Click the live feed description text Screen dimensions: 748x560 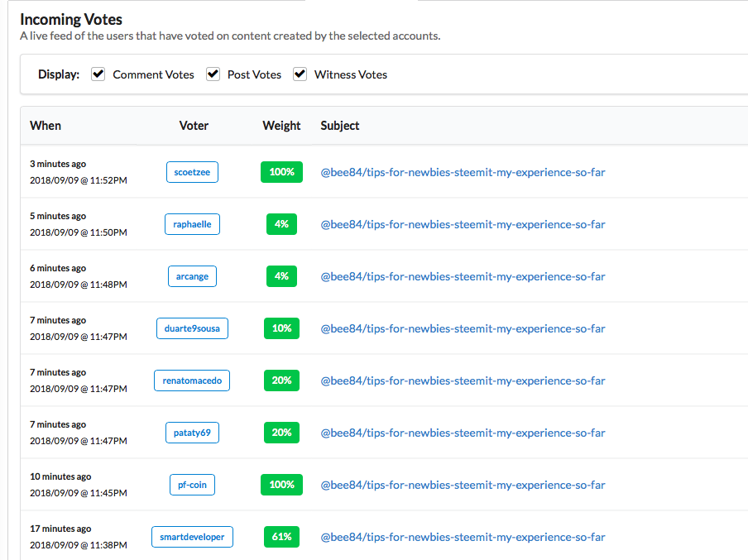tap(230, 36)
